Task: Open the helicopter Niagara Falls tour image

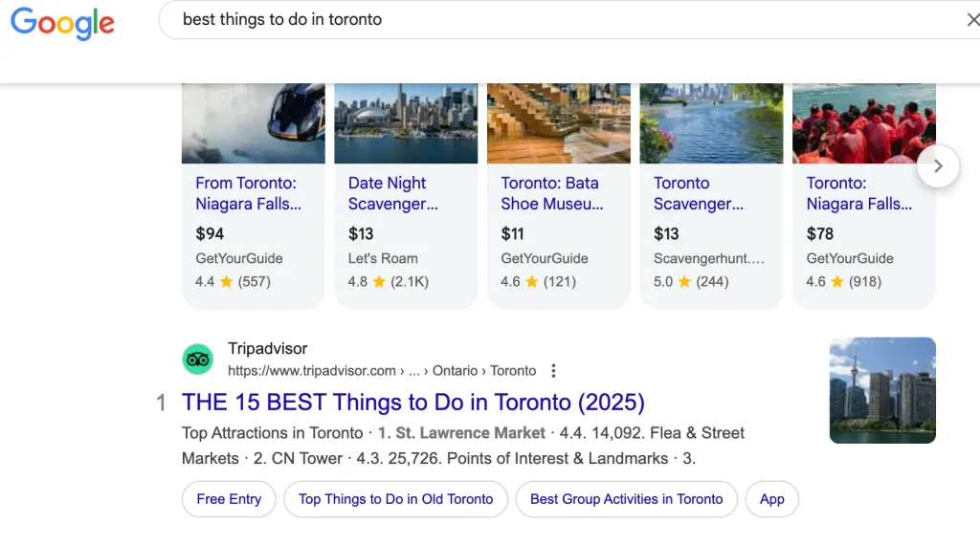Action: click(253, 123)
